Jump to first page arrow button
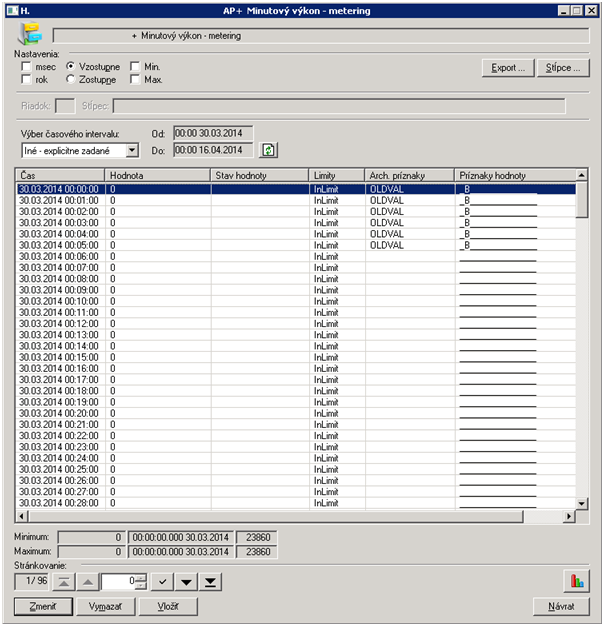This screenshot has height=626, width=604. 63,581
